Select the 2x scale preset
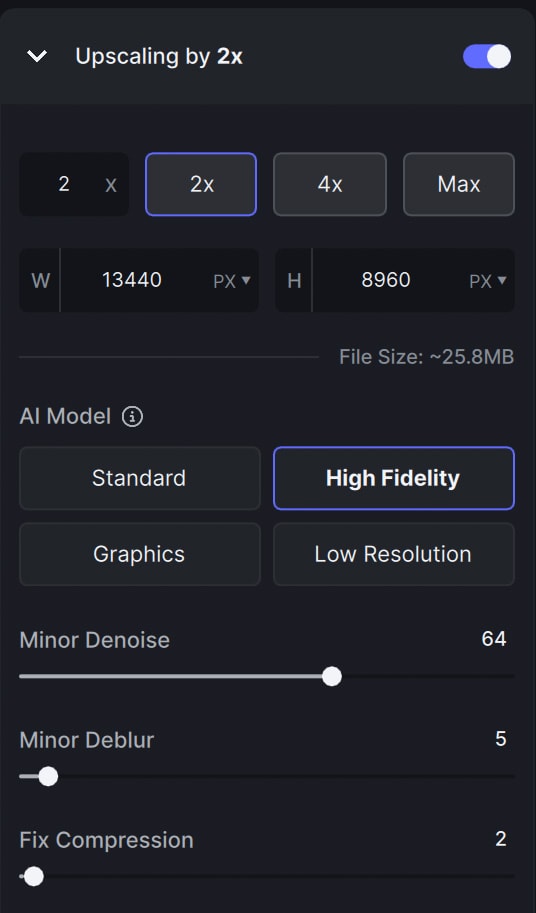 [x=201, y=184]
